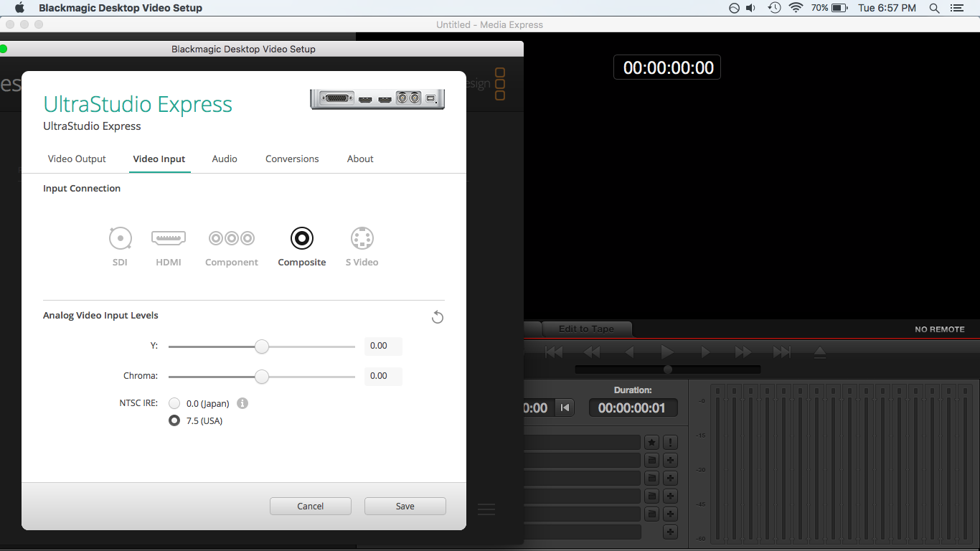
Task: Click the 00:00:00:00 timecode display
Action: (x=667, y=67)
